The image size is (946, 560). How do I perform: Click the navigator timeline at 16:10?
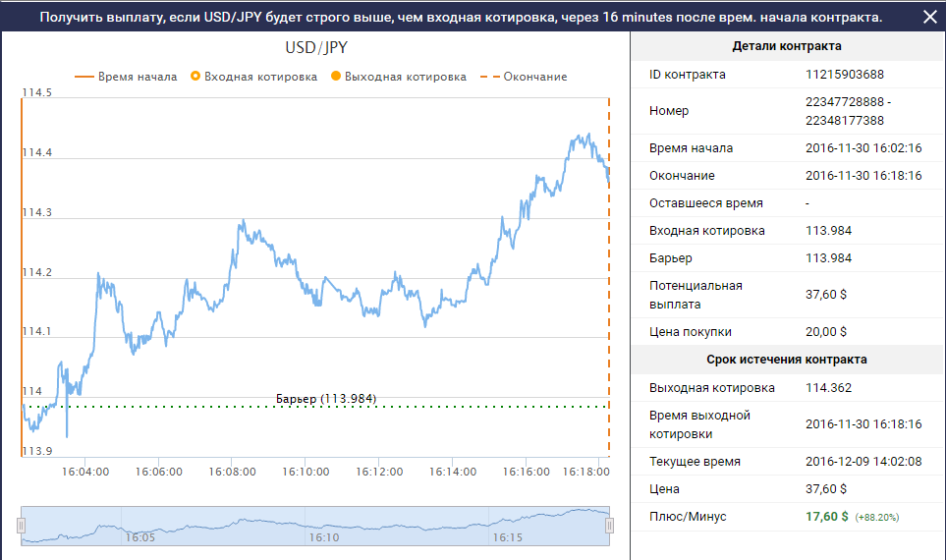click(x=323, y=537)
